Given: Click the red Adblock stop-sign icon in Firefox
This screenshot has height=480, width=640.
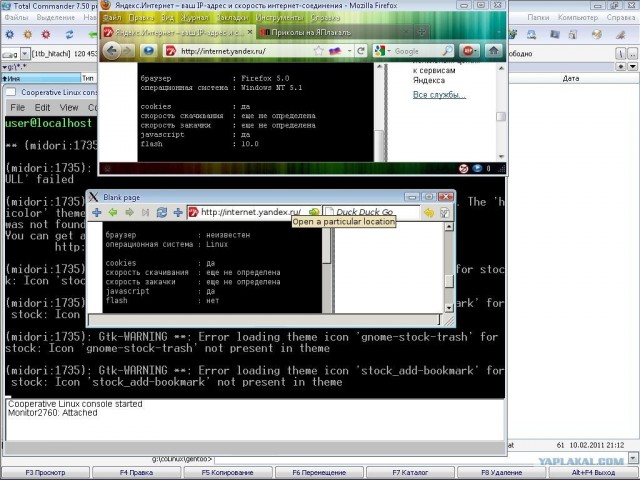Looking at the screenshot, I should pyautogui.click(x=466, y=51).
